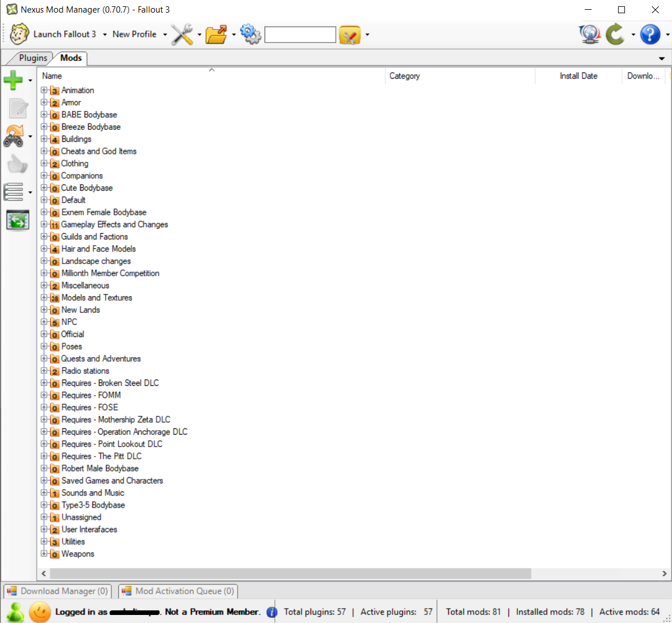Expand the Sounds and Music node
The image size is (672, 623).
click(x=44, y=493)
